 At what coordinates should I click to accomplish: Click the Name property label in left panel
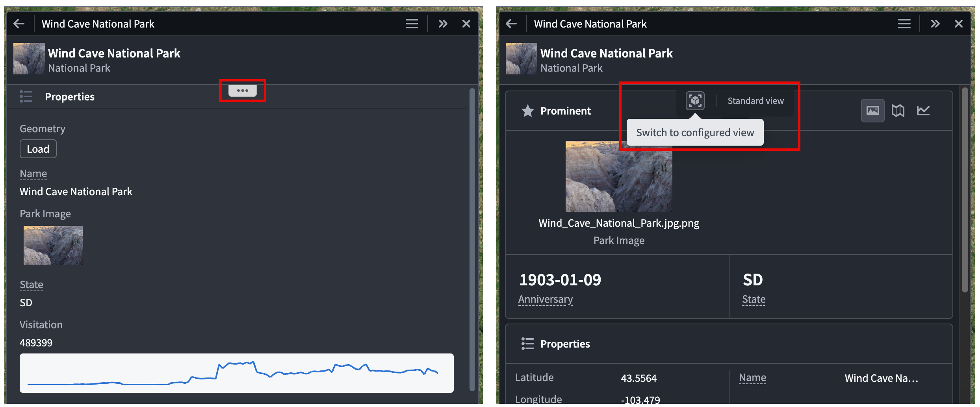[x=33, y=174]
